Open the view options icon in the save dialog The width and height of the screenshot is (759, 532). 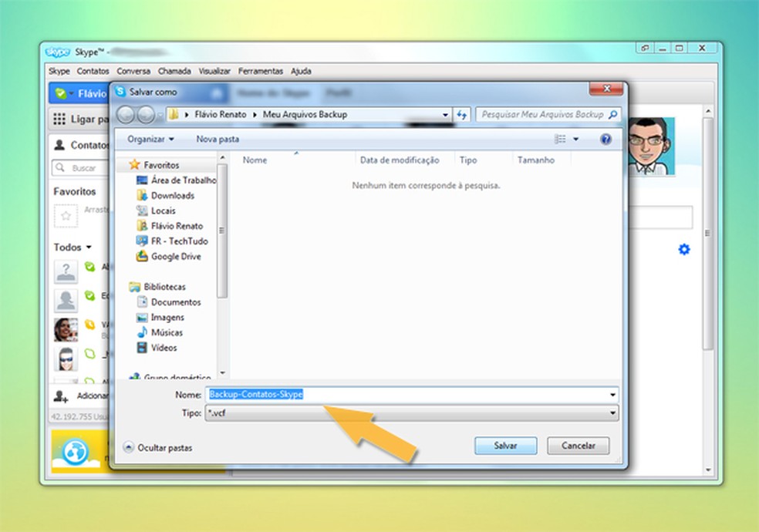(x=560, y=140)
